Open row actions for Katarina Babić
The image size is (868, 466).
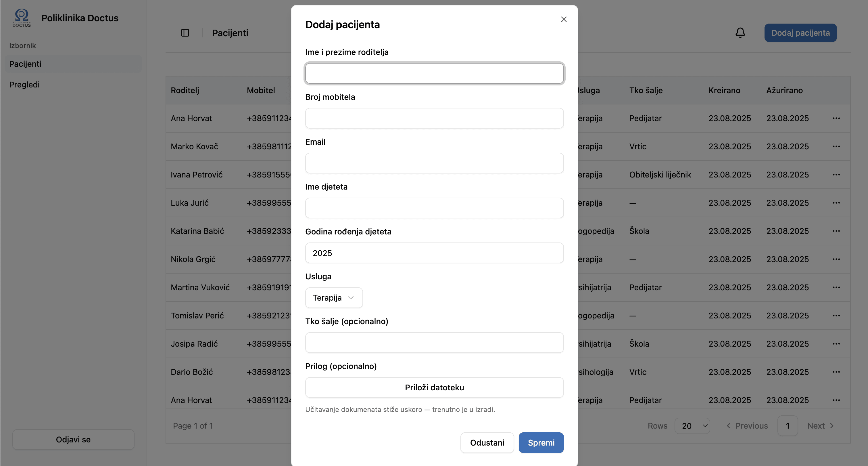(836, 231)
